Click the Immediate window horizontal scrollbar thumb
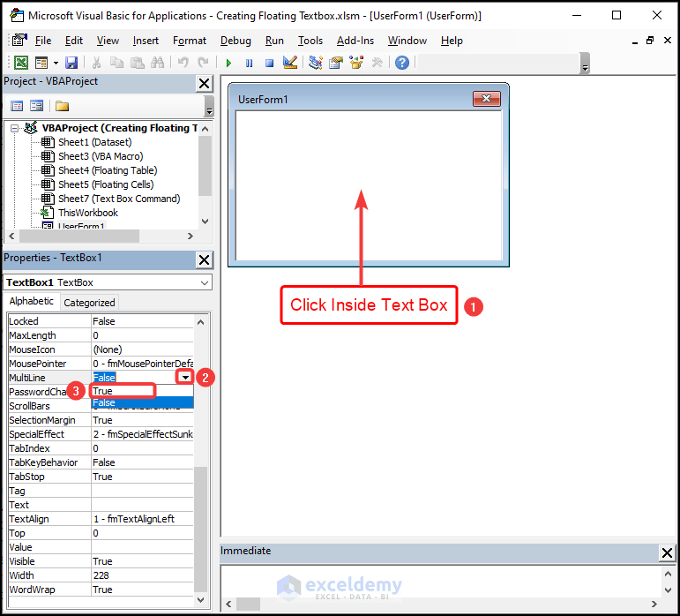Screen dimensions: 680x616 point(248,604)
